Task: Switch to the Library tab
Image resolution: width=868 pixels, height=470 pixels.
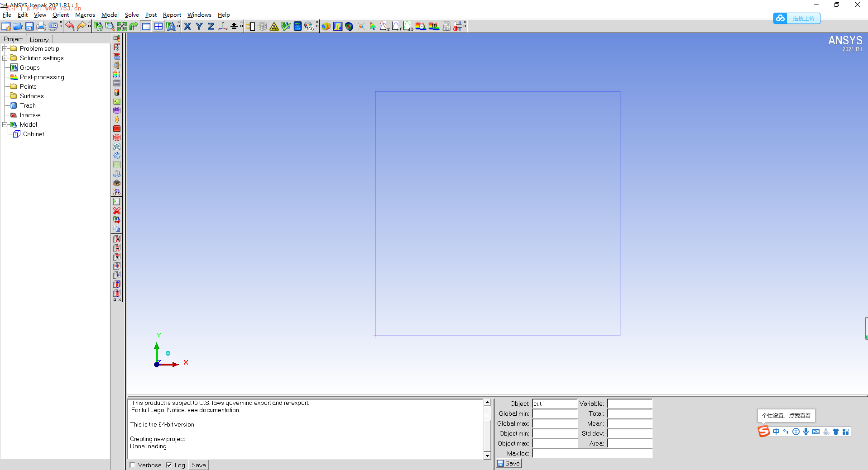Action: [x=39, y=39]
